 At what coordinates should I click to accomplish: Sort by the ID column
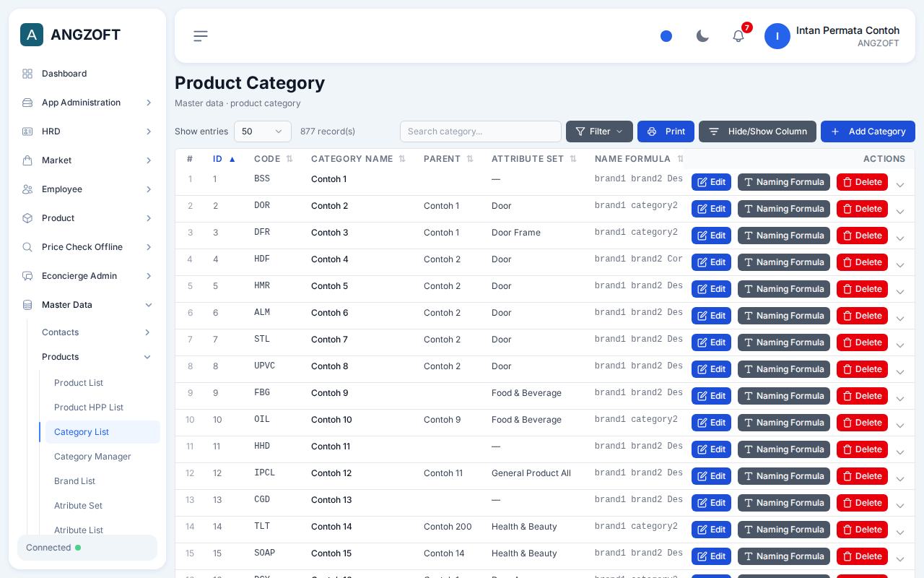[x=225, y=159]
